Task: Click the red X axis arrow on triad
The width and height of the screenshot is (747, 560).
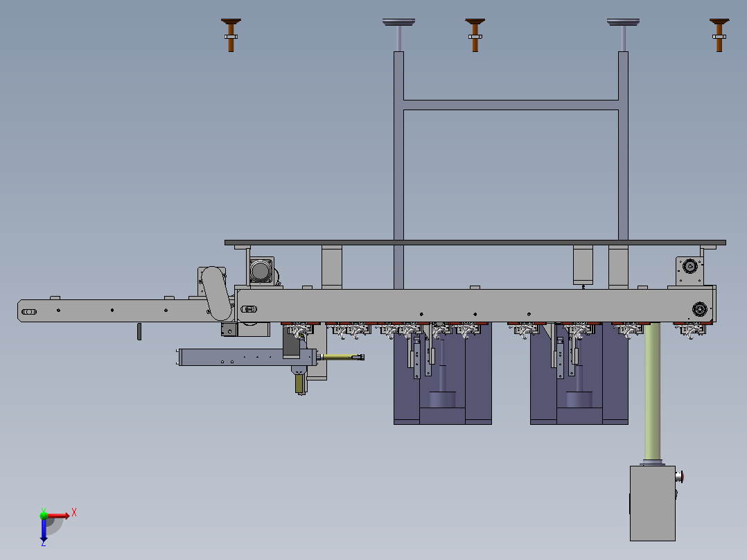Action: point(58,516)
